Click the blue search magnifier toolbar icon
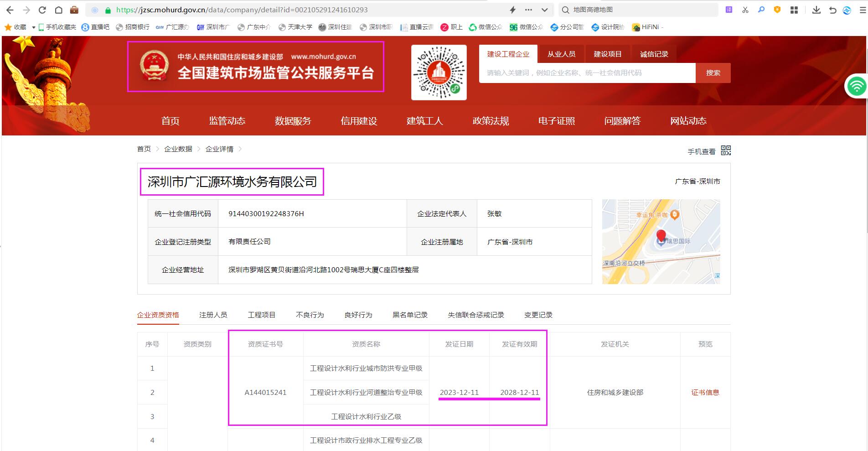 [x=761, y=10]
